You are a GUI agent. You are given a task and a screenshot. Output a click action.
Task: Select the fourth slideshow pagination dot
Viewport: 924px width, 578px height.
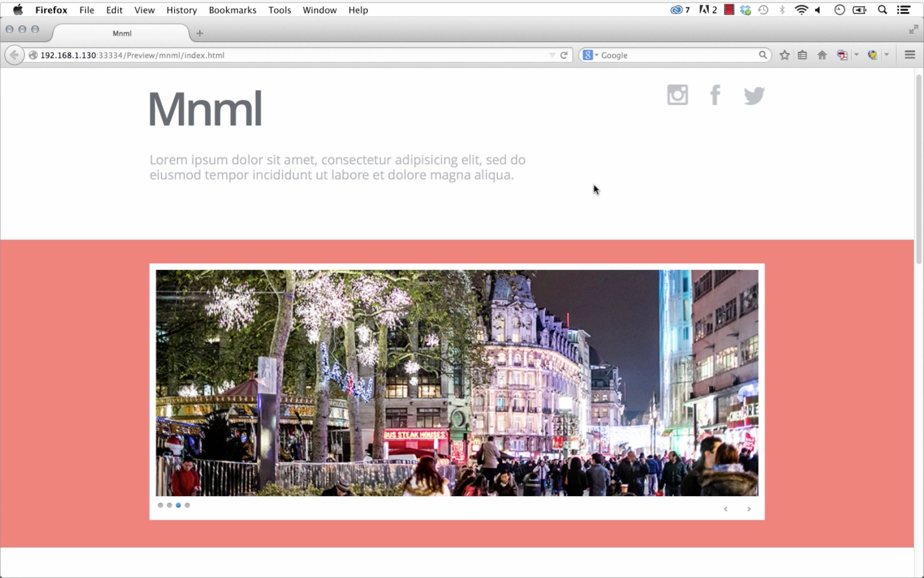pos(187,505)
